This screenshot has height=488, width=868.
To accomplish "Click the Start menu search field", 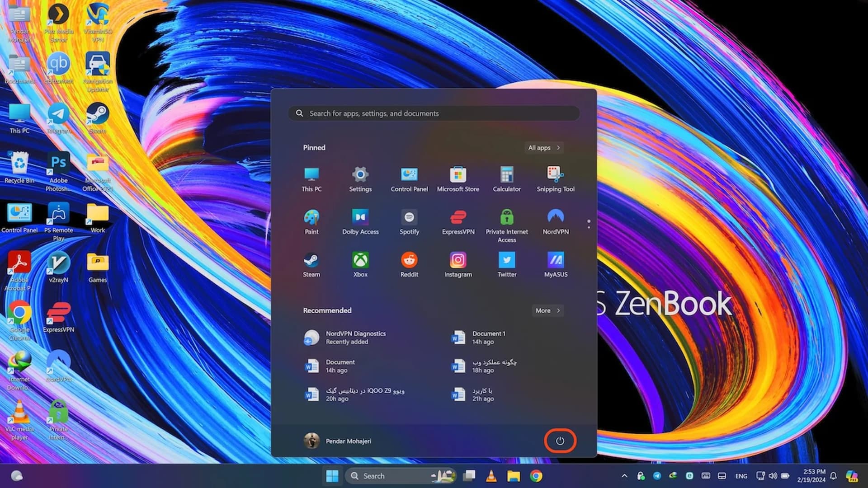I will click(x=434, y=113).
